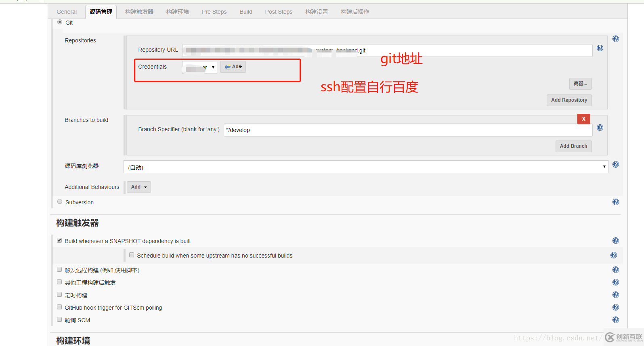Click the 高级... advanced button
The image size is (644, 346).
[x=581, y=84]
